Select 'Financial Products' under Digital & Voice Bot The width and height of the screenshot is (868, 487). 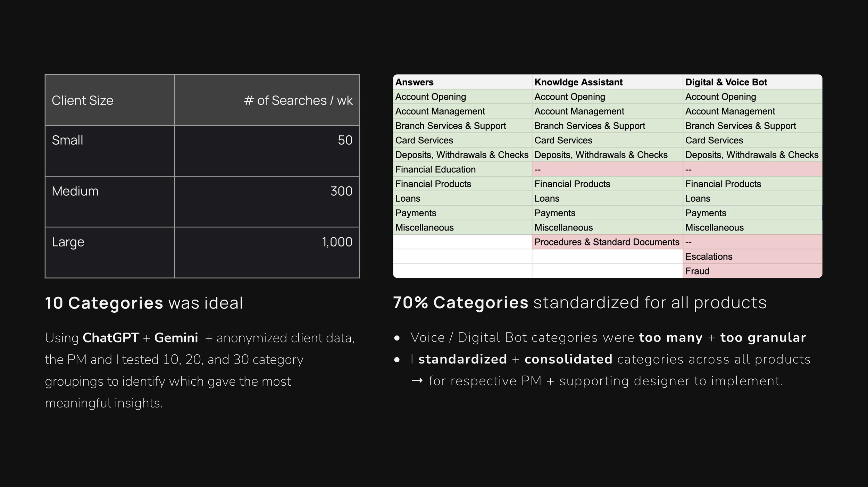tap(752, 184)
